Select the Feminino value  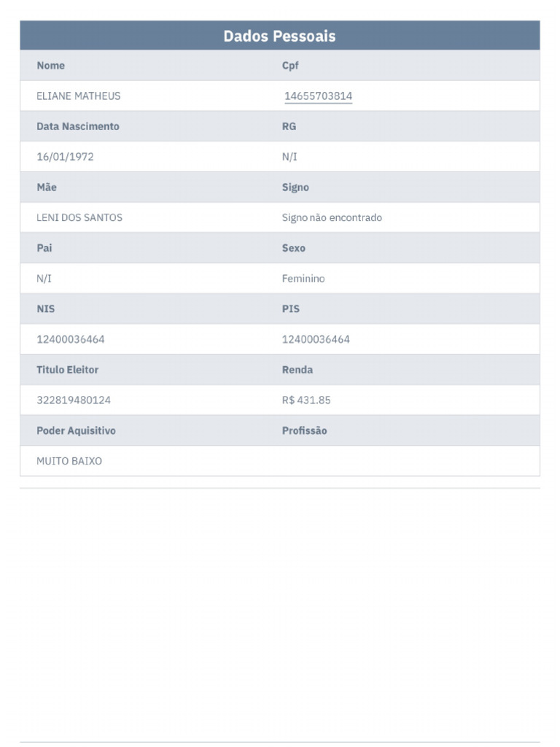click(303, 279)
